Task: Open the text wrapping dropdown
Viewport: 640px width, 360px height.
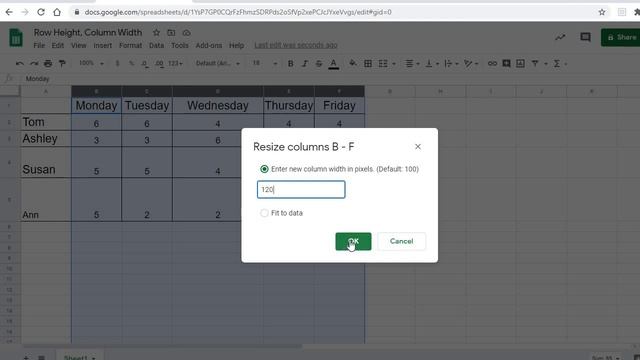Action: point(451,63)
